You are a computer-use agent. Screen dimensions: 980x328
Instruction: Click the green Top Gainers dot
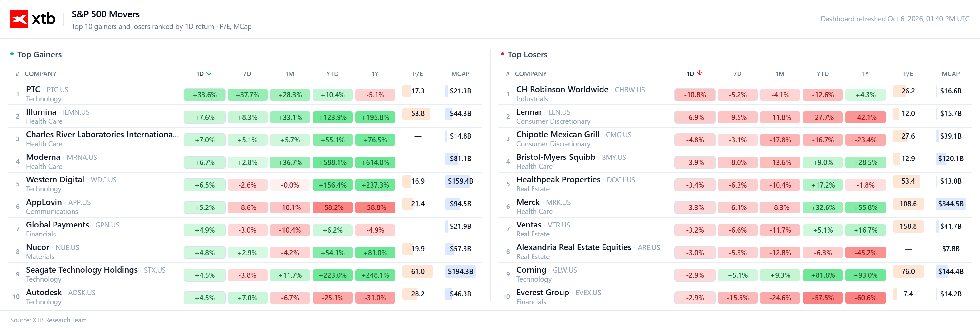pos(12,54)
